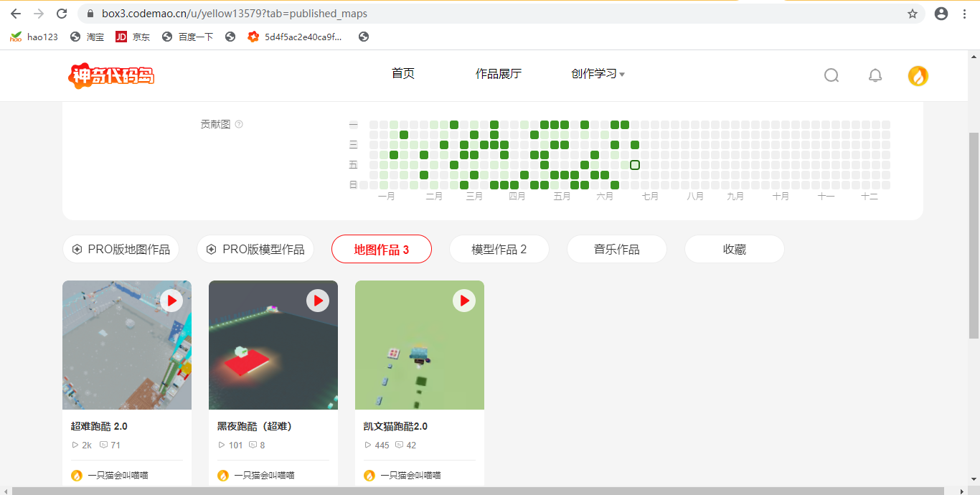This screenshot has height=495, width=980.
Task: Click the search magnifier icon
Action: pos(831,75)
